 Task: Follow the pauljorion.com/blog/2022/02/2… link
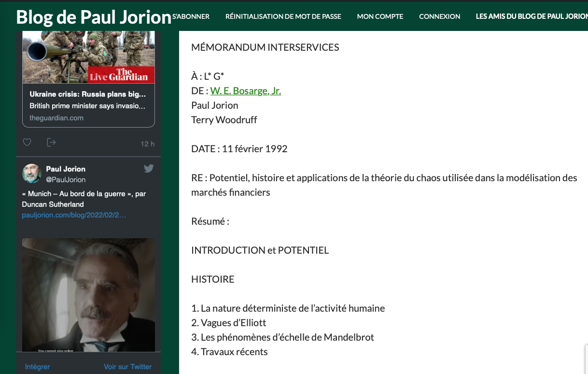coord(74,215)
